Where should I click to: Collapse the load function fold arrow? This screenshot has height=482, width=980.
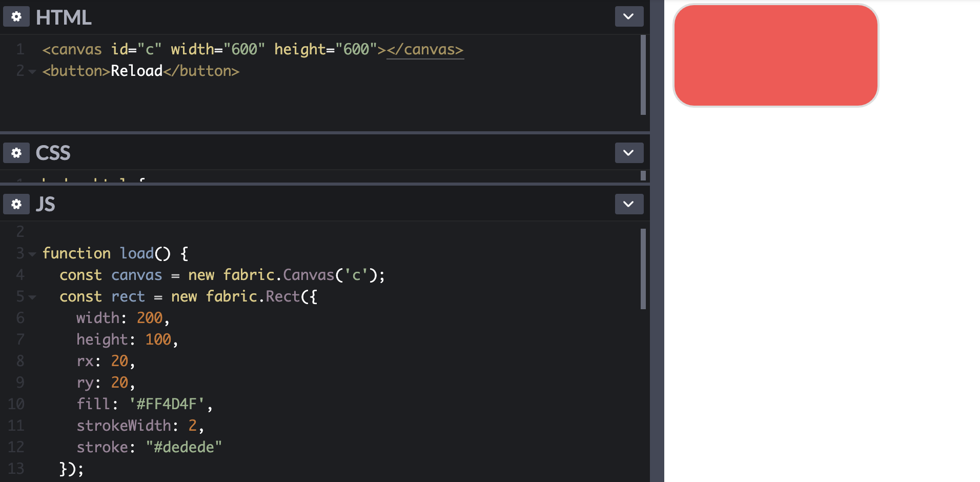32,254
